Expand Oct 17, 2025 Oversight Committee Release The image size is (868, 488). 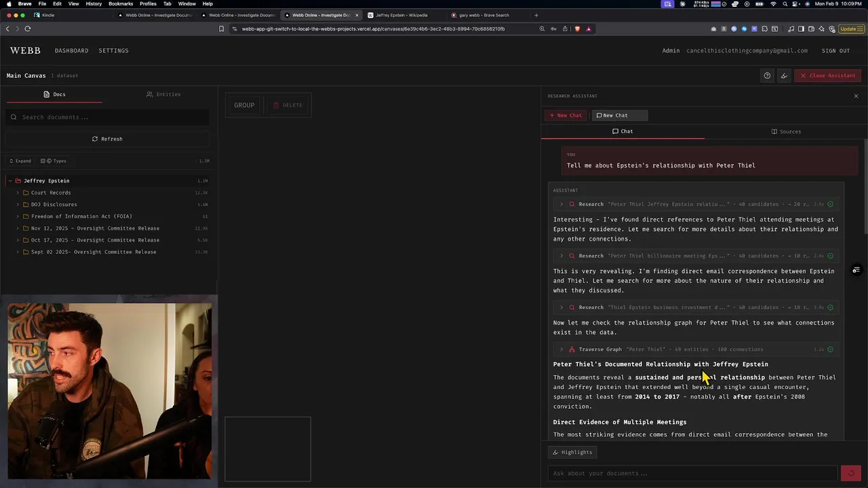[18, 240]
